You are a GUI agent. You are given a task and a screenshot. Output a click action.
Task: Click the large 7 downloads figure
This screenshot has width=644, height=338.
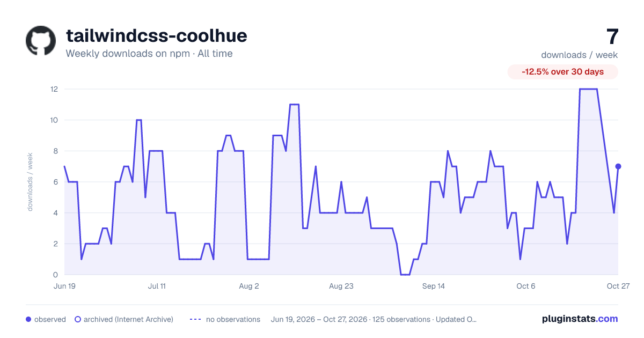[612, 36]
